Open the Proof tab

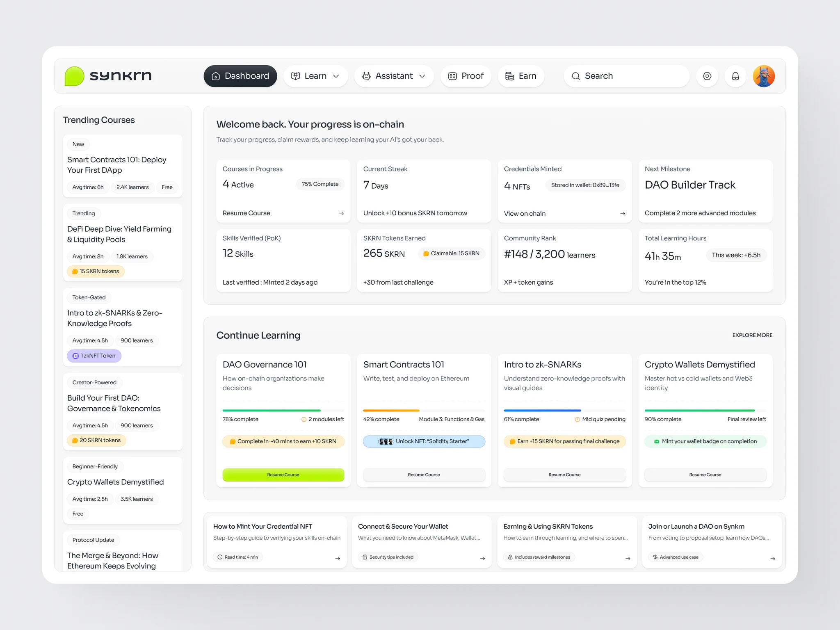[466, 76]
